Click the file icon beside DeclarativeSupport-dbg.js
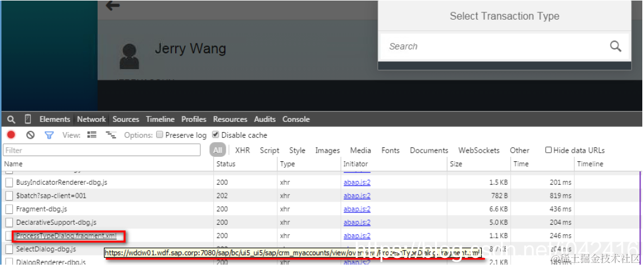The height and width of the screenshot is (268, 644). tap(9, 222)
